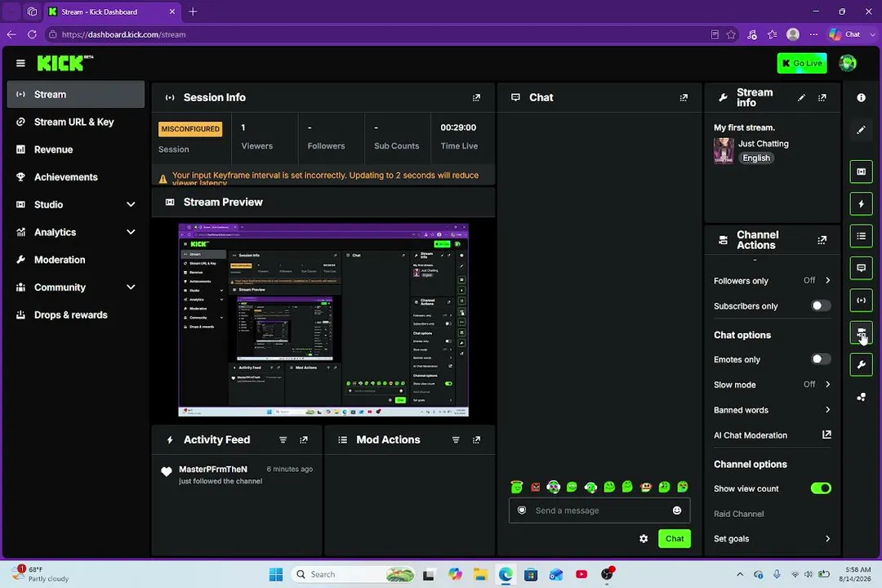The width and height of the screenshot is (882, 588).
Task: Insert the red angry face emote
Action: tap(536, 488)
